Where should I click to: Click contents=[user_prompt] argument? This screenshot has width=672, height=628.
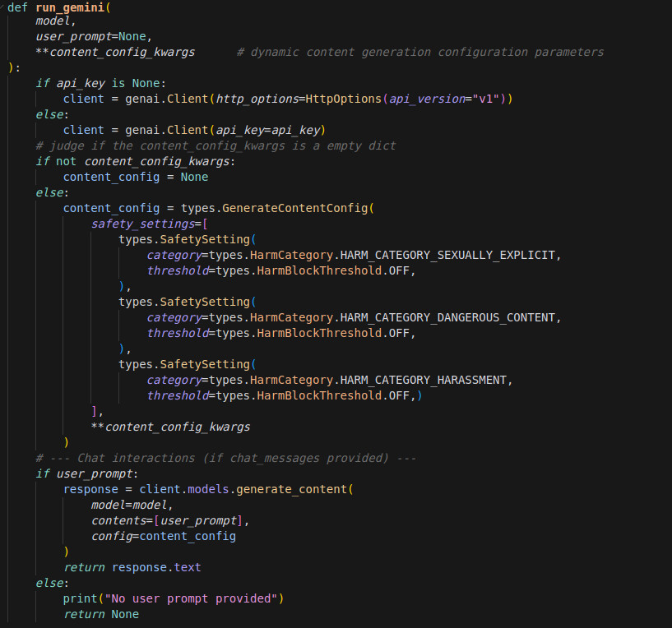[169, 521]
